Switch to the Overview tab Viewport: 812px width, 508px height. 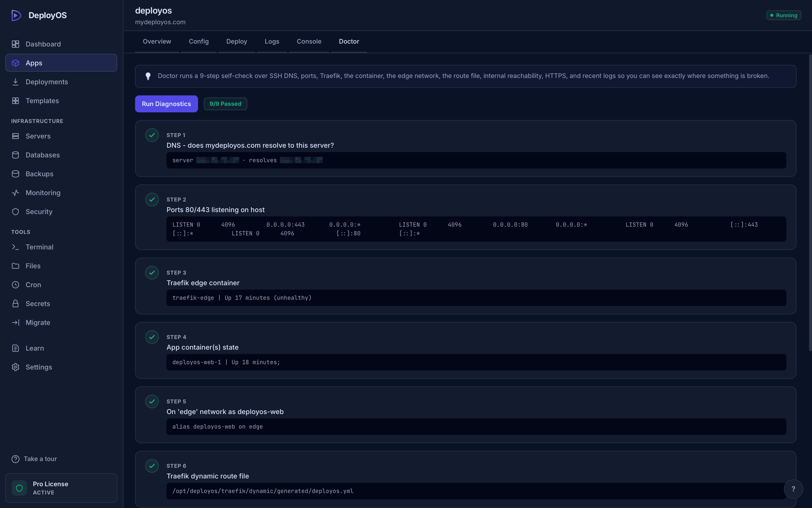pos(157,41)
